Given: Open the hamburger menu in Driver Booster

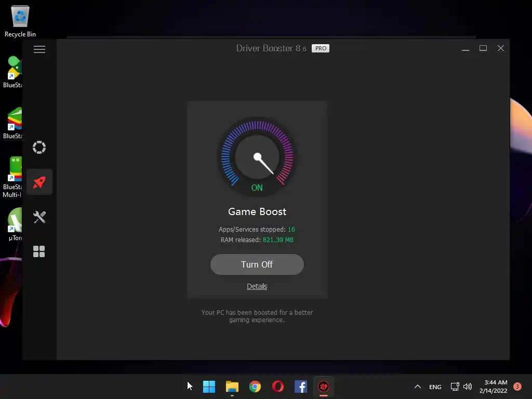Looking at the screenshot, I should click(39, 49).
